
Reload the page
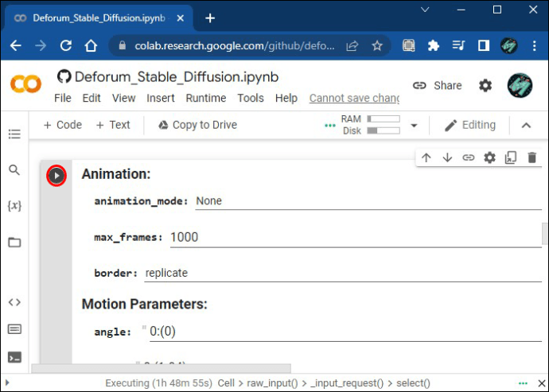point(66,45)
